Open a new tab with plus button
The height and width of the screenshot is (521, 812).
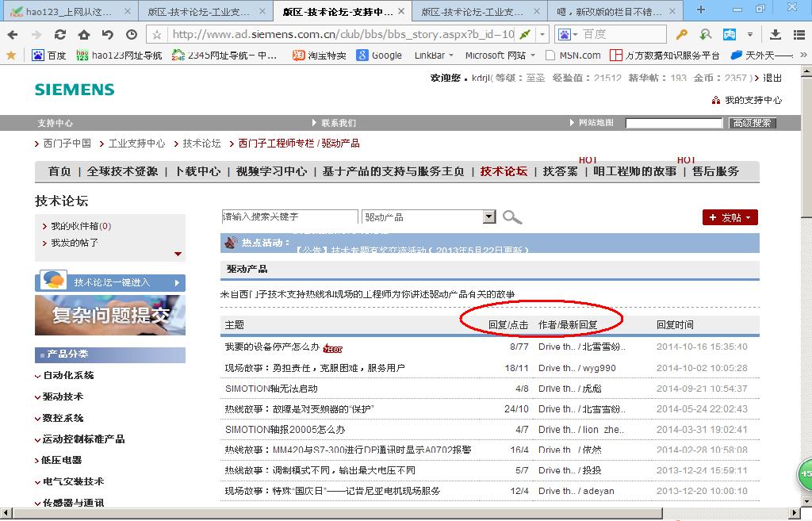701,10
